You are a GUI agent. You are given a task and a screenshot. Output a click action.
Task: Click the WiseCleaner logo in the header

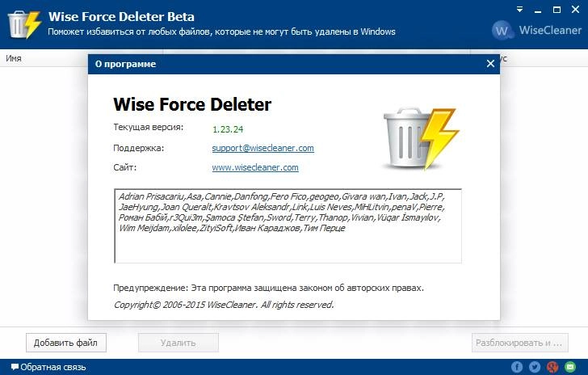click(536, 30)
